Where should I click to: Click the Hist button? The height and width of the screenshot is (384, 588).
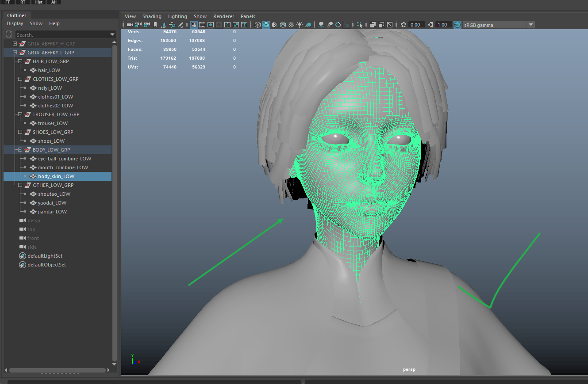pos(38,2)
